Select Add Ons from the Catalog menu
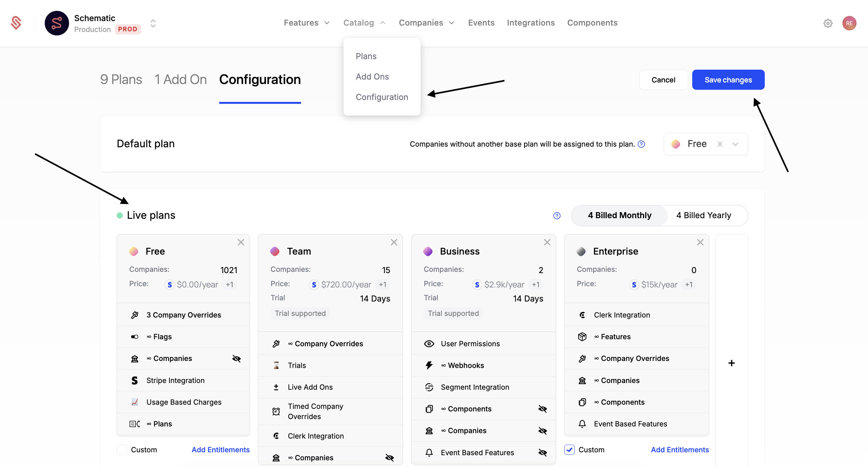 click(372, 76)
